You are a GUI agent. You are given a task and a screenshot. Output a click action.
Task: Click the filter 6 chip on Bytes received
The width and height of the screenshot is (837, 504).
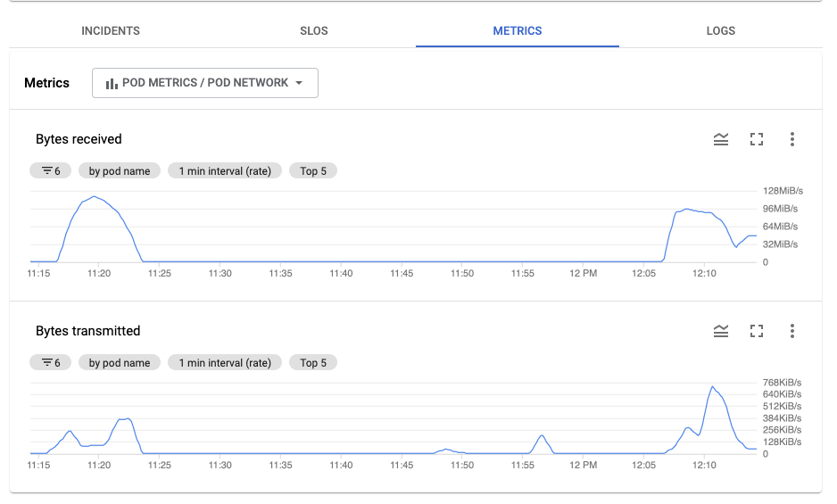click(50, 171)
